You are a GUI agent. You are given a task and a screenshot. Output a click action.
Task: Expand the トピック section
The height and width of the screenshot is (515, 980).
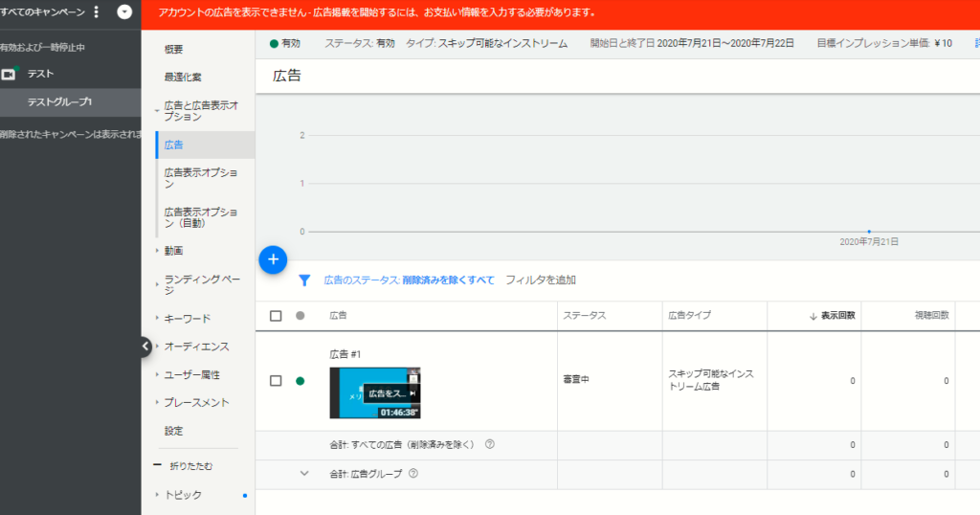click(157, 494)
